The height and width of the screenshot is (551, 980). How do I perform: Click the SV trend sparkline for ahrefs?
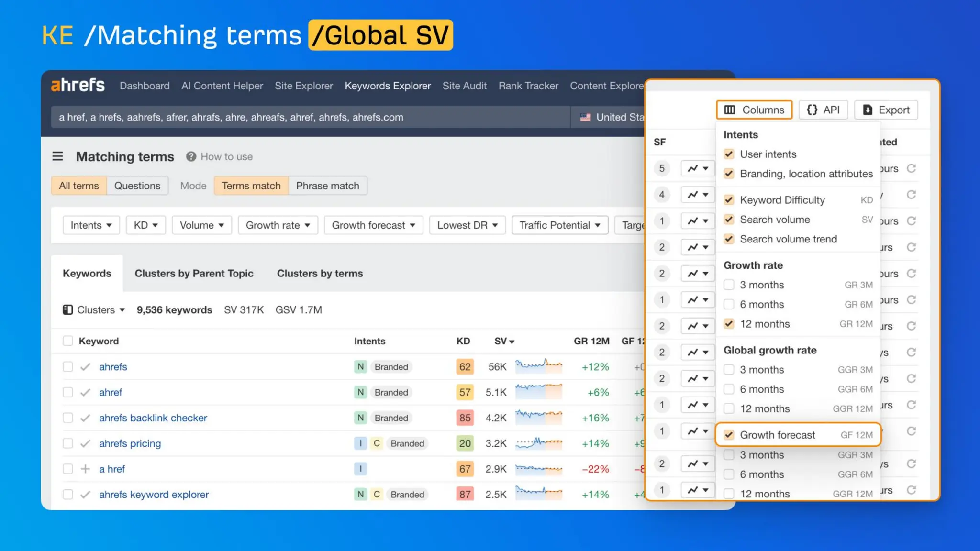pyautogui.click(x=539, y=366)
